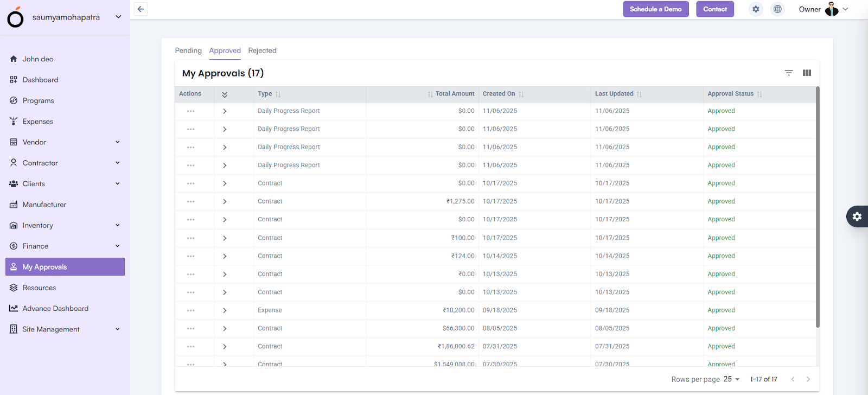Open actions menu for Expense row
Screen dimensions: 868x395
190,310
